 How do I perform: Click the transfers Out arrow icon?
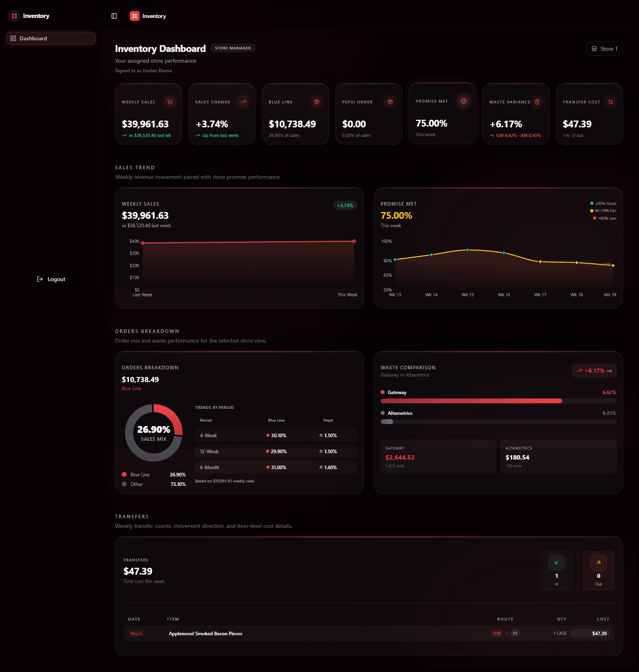coord(599,563)
